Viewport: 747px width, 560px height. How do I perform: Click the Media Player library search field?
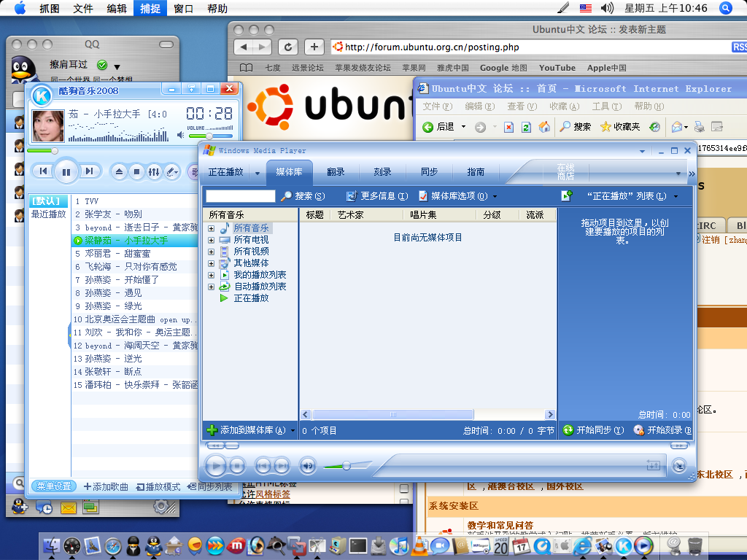[x=241, y=195]
